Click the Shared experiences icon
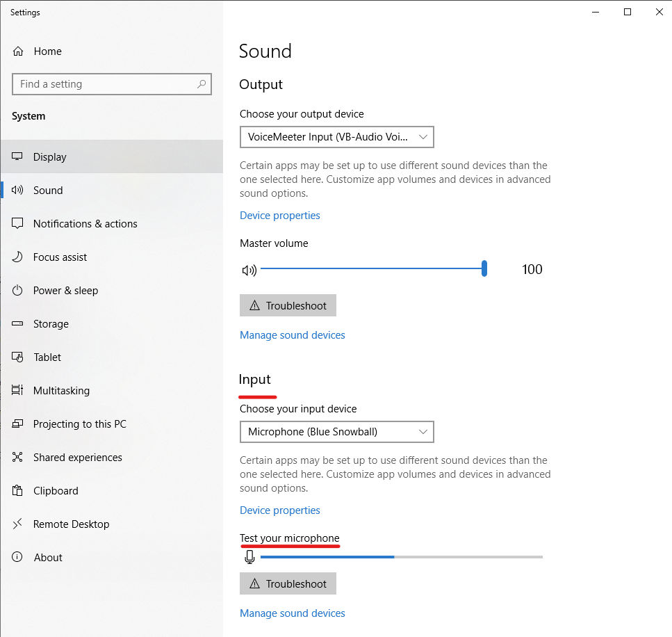 [x=17, y=458]
